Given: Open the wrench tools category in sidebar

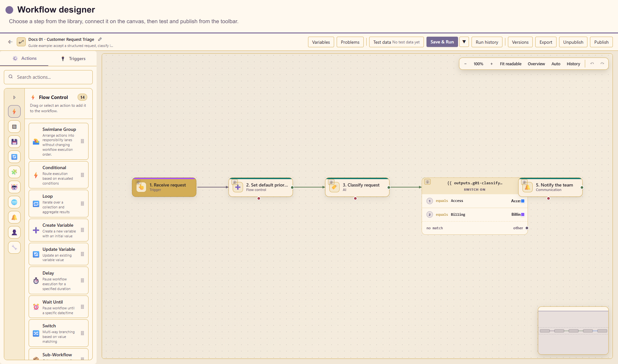Looking at the screenshot, I should pyautogui.click(x=14, y=248).
